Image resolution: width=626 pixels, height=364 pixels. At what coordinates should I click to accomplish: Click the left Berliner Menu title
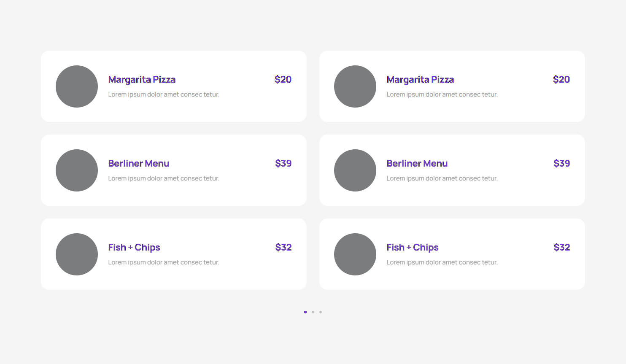(x=138, y=164)
